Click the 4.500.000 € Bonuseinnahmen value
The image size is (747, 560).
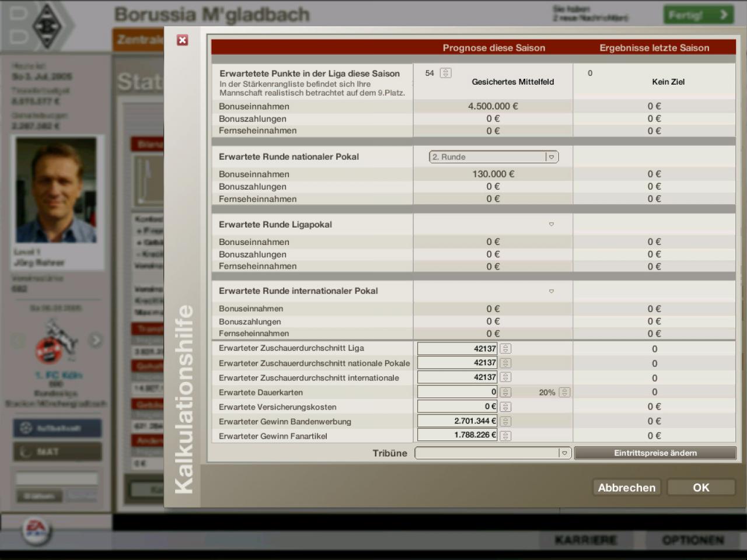tap(493, 106)
